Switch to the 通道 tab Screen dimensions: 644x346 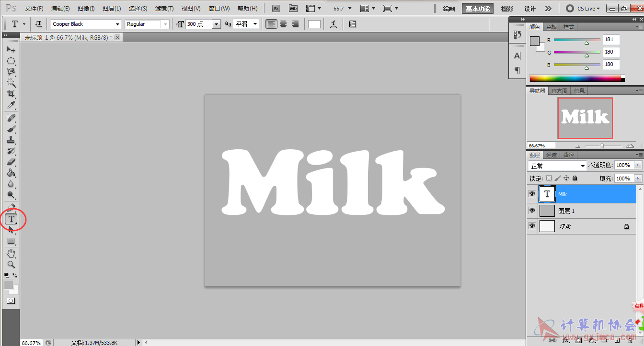coord(552,155)
